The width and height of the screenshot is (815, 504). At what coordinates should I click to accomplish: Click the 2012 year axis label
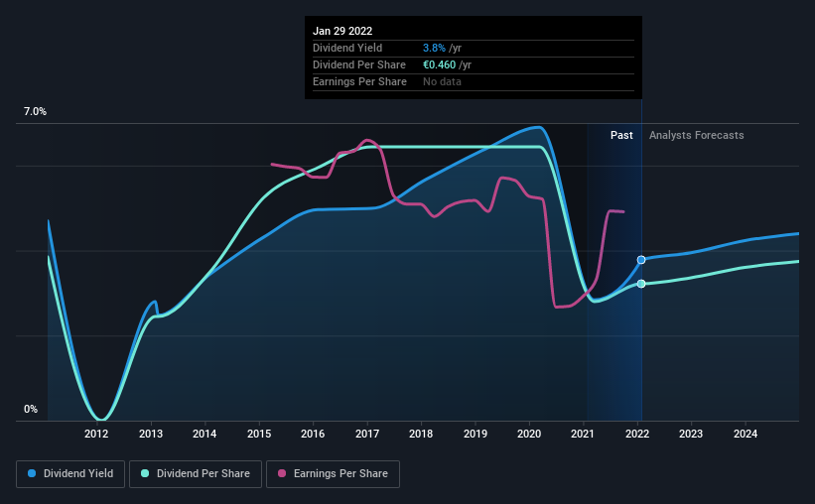tap(96, 434)
